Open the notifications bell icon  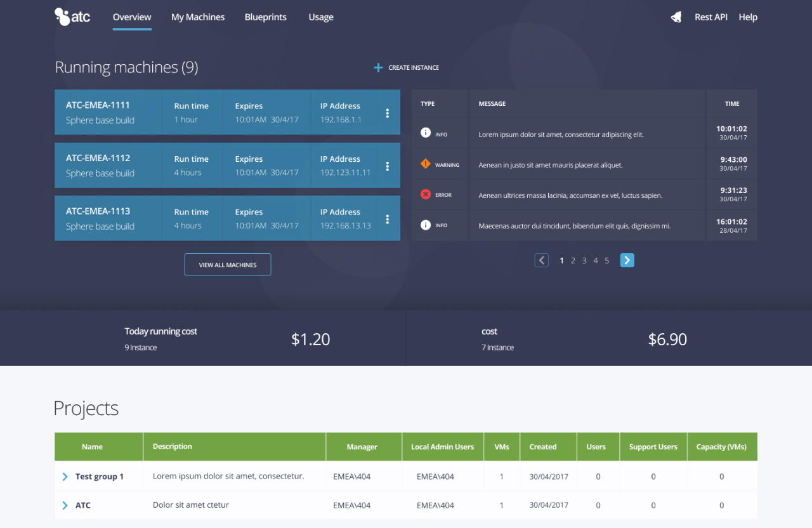point(676,17)
